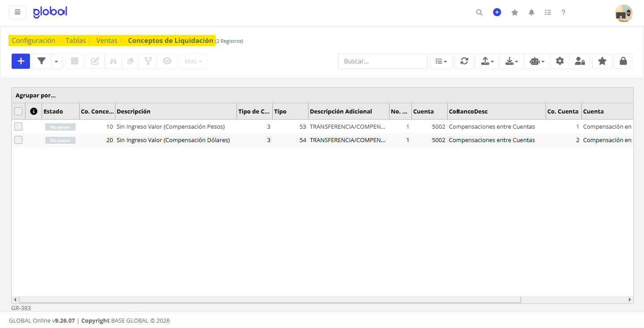This screenshot has width=644, height=328.
Task: Click the blue plus add record button
Action: tap(21, 61)
